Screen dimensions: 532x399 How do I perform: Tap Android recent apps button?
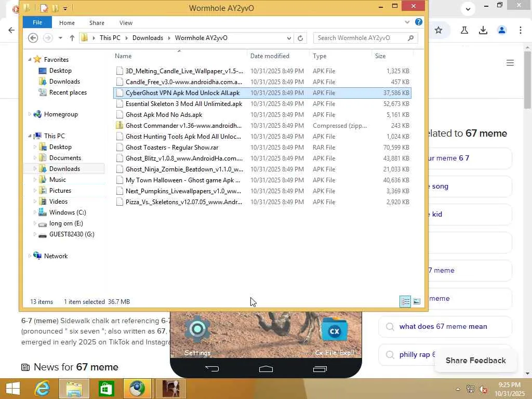click(320, 369)
